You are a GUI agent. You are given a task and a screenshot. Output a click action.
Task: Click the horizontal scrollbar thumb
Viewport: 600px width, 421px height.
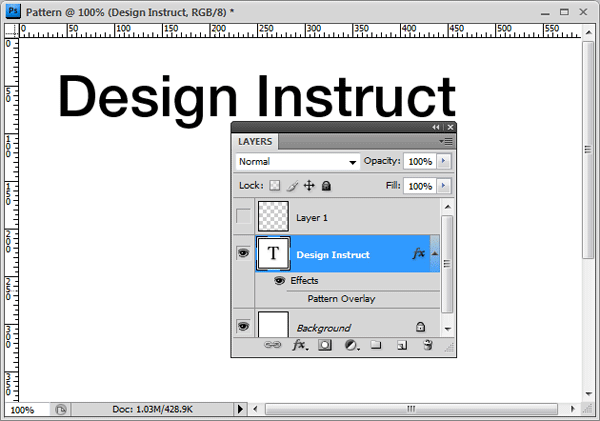[411, 409]
